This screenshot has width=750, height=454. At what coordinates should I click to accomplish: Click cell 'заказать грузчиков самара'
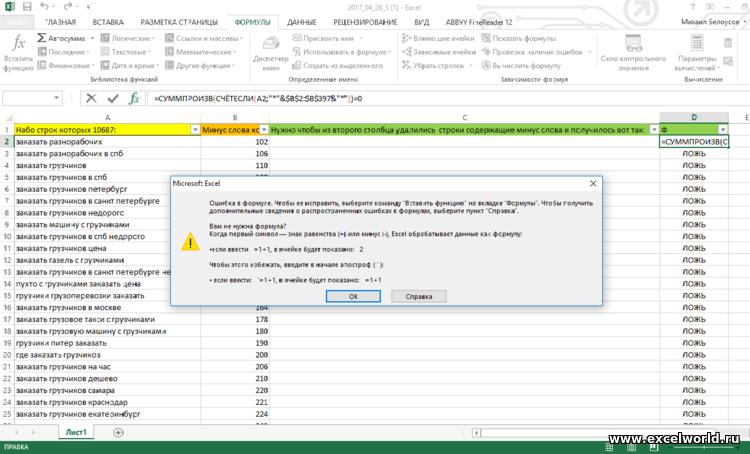[x=108, y=390]
